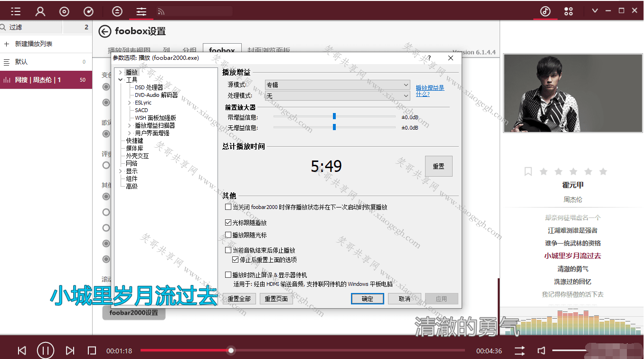Stop playback with the square button
The image size is (644, 359).
tap(92, 350)
